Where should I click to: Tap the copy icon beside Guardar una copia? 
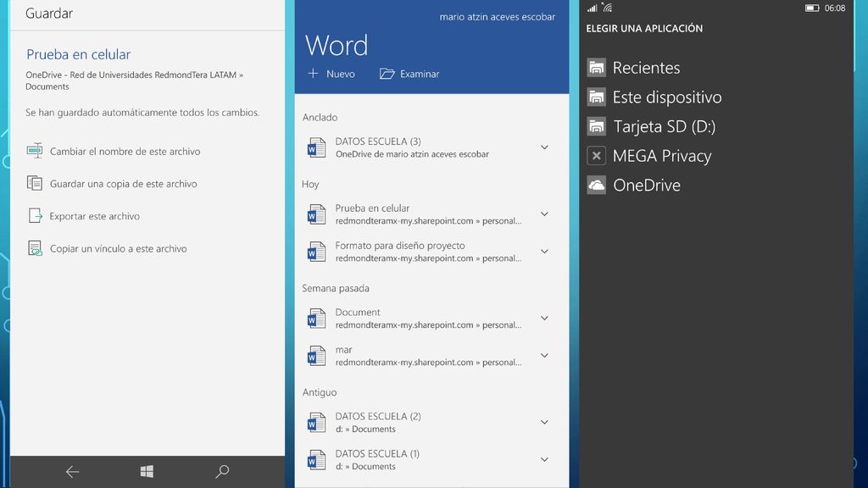[x=35, y=183]
